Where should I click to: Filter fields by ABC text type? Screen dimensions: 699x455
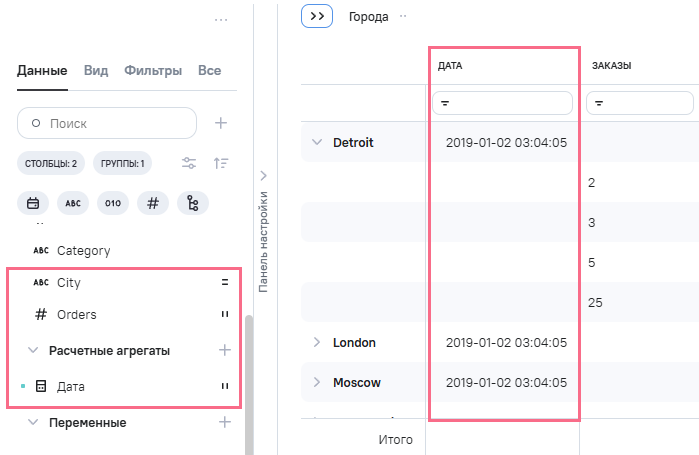(72, 203)
